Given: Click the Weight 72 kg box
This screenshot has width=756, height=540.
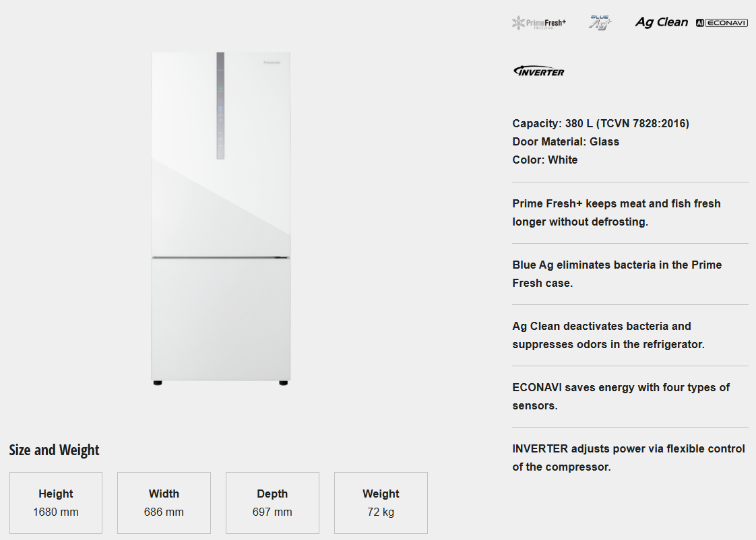Looking at the screenshot, I should 381,503.
